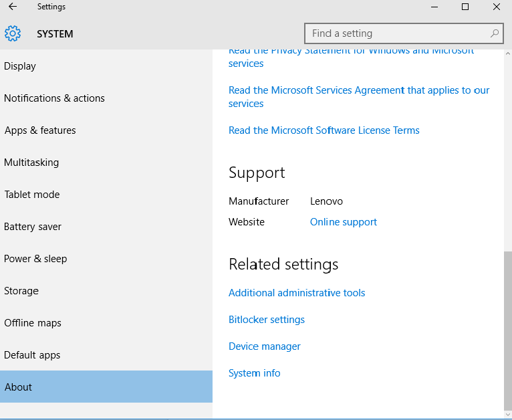Open Additional administrative tools
Image resolution: width=512 pixels, height=420 pixels.
click(x=297, y=293)
